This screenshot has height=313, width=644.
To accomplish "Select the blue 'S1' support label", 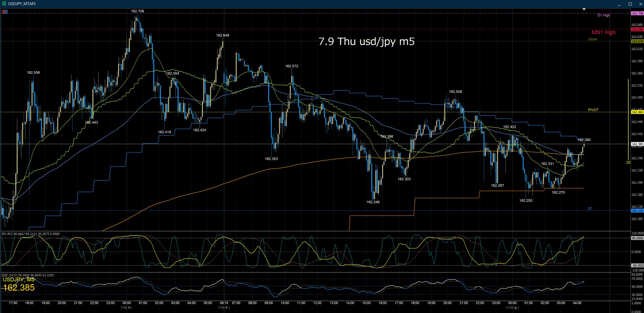I will 590,209.
